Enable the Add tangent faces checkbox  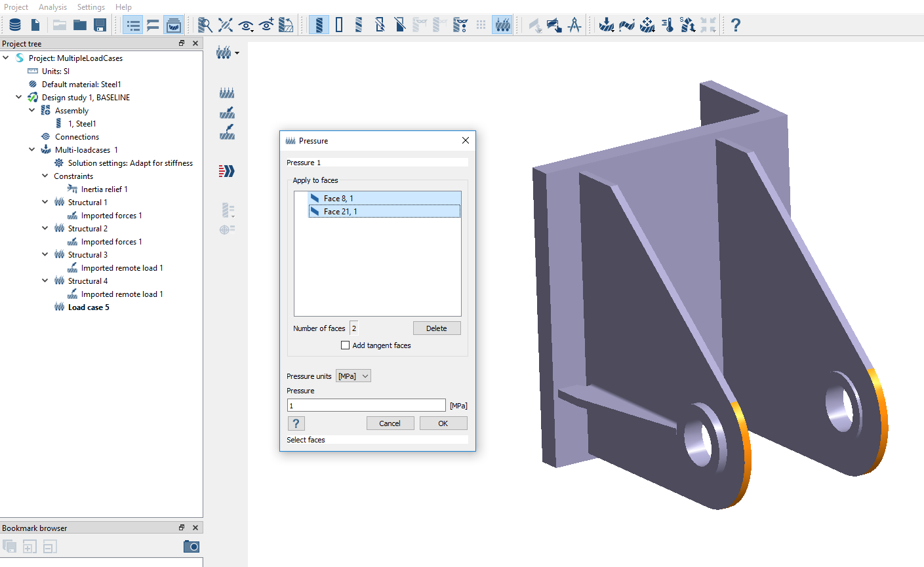(345, 345)
